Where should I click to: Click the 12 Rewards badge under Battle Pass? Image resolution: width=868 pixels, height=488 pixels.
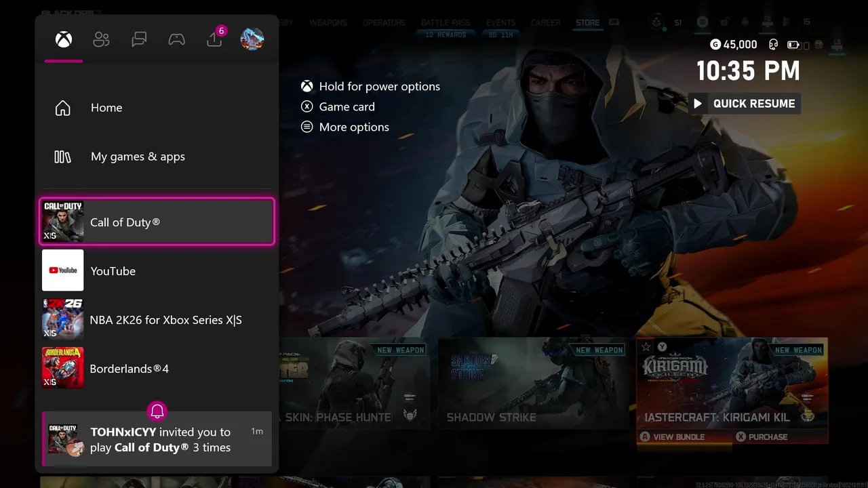point(446,35)
